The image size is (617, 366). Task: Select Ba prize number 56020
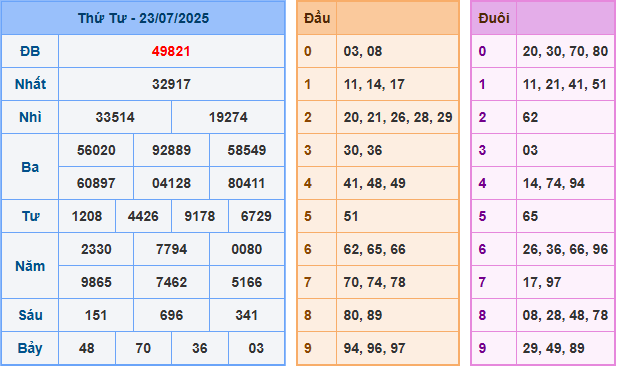(96, 150)
